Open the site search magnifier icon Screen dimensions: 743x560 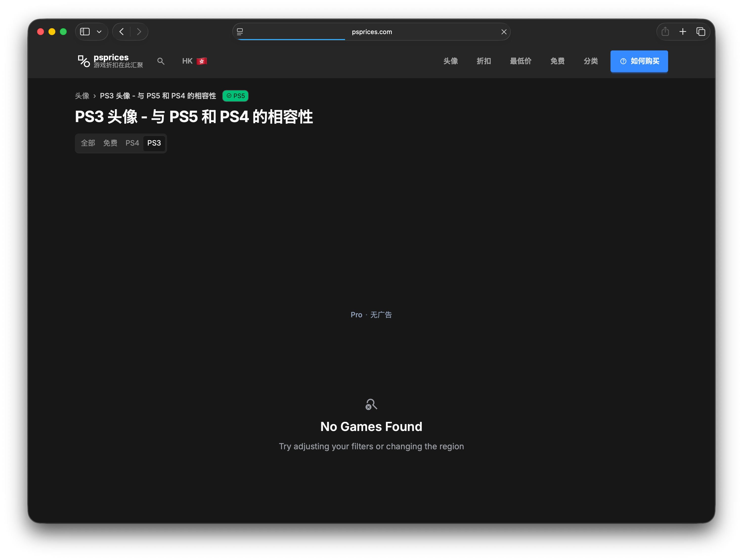point(161,61)
